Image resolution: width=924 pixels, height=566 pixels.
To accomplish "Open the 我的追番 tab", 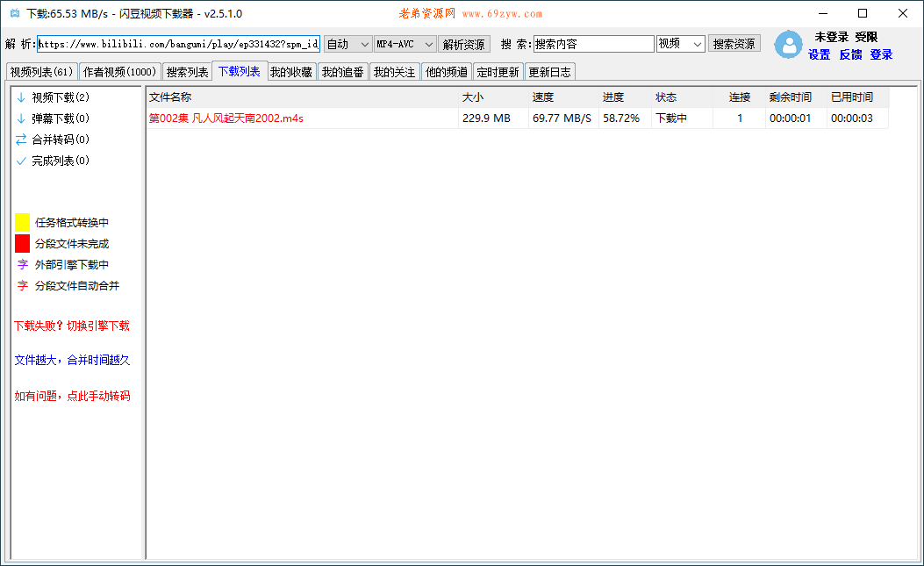I will tap(343, 72).
